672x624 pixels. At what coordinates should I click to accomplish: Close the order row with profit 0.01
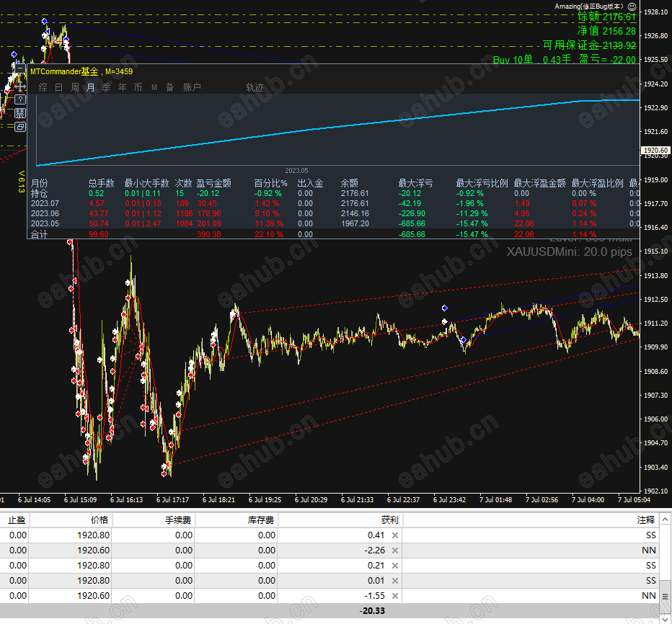tap(395, 581)
